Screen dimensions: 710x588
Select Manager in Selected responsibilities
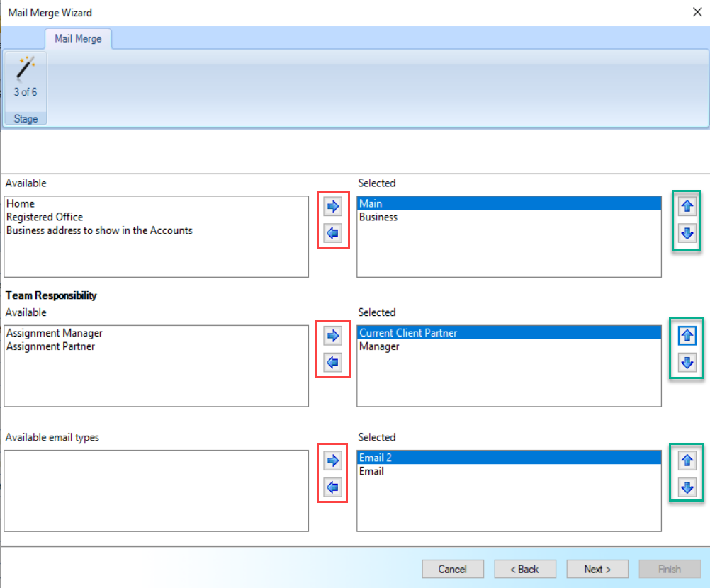point(509,346)
